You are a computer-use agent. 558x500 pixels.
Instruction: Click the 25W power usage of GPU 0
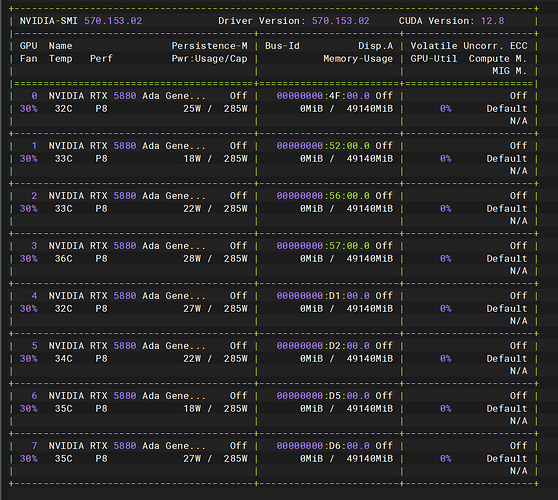(x=192, y=109)
